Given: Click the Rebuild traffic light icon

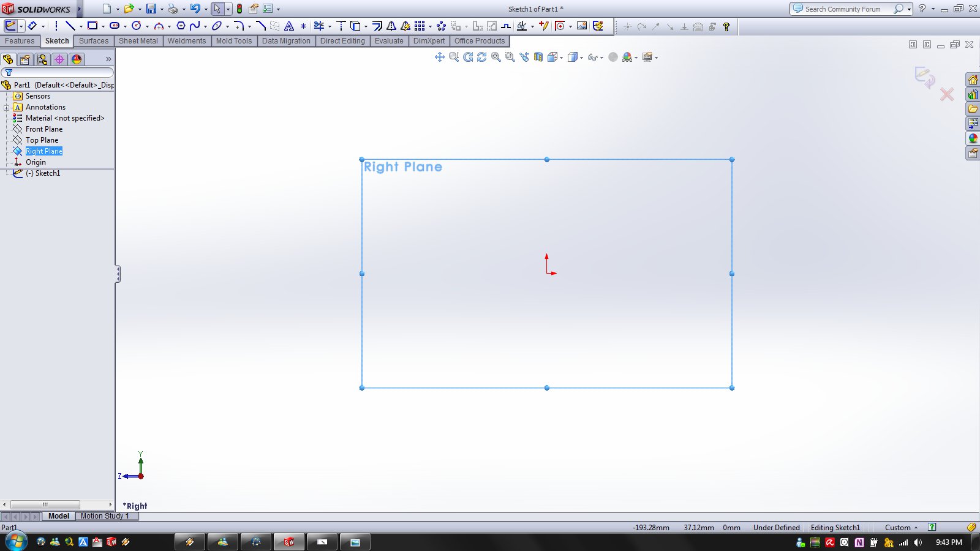Looking at the screenshot, I should [239, 9].
